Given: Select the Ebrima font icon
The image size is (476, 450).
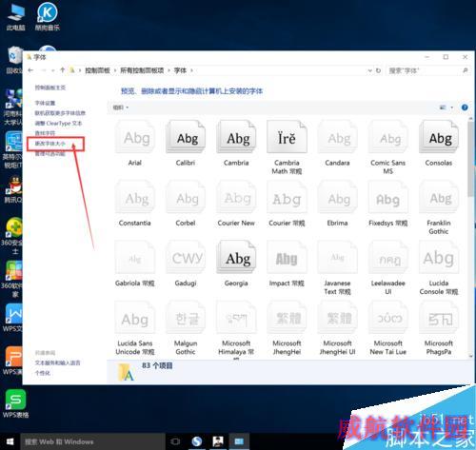Looking at the screenshot, I should [338, 197].
